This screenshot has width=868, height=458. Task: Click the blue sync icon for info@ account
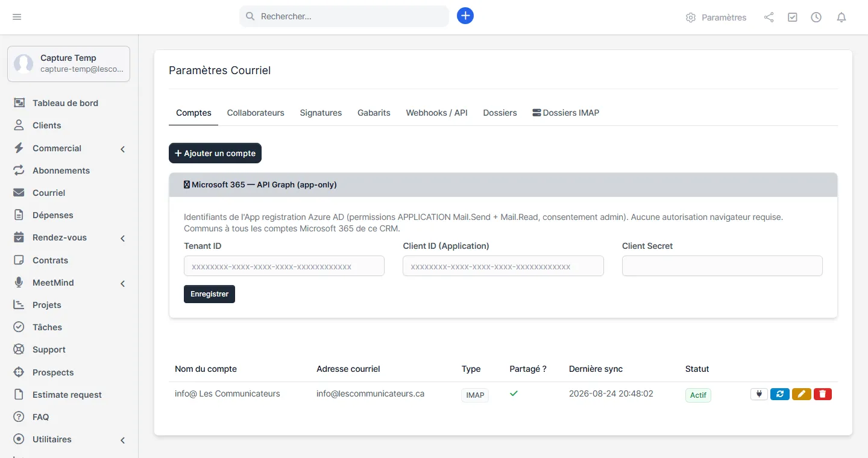(780, 394)
